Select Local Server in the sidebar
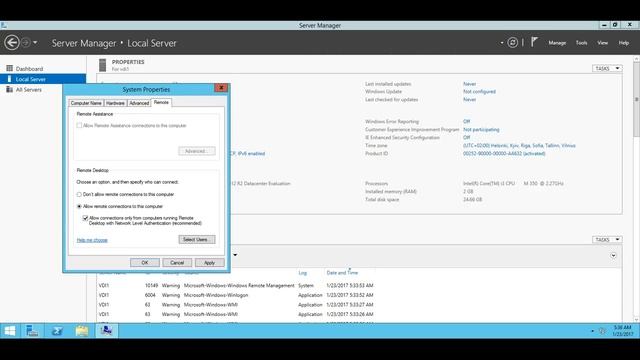 click(43, 79)
